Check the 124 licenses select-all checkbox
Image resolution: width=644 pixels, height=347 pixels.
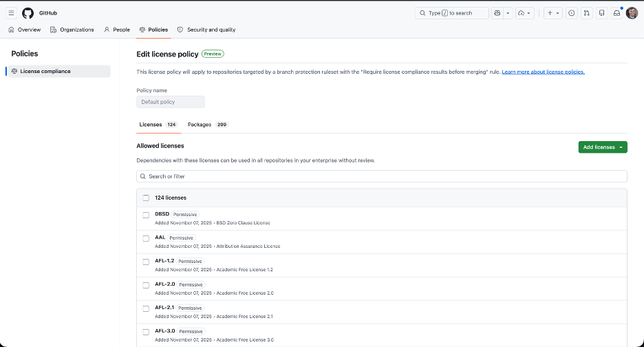tap(146, 198)
